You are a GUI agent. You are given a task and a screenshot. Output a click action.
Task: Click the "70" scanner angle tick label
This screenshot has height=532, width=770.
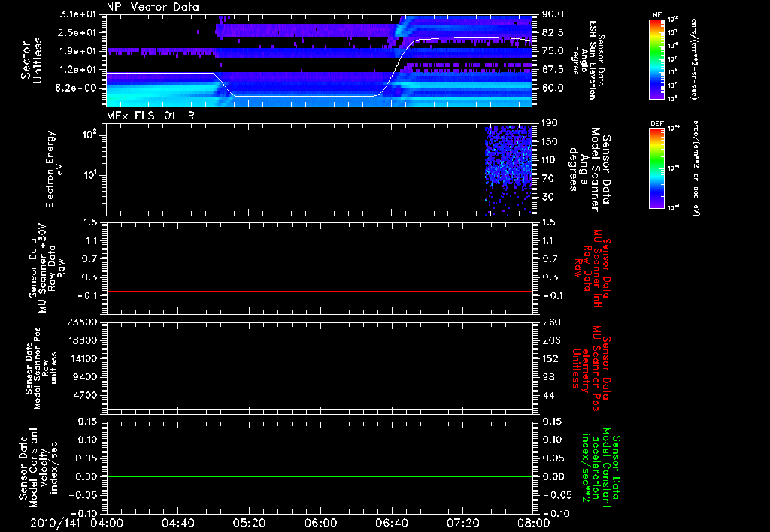point(547,179)
